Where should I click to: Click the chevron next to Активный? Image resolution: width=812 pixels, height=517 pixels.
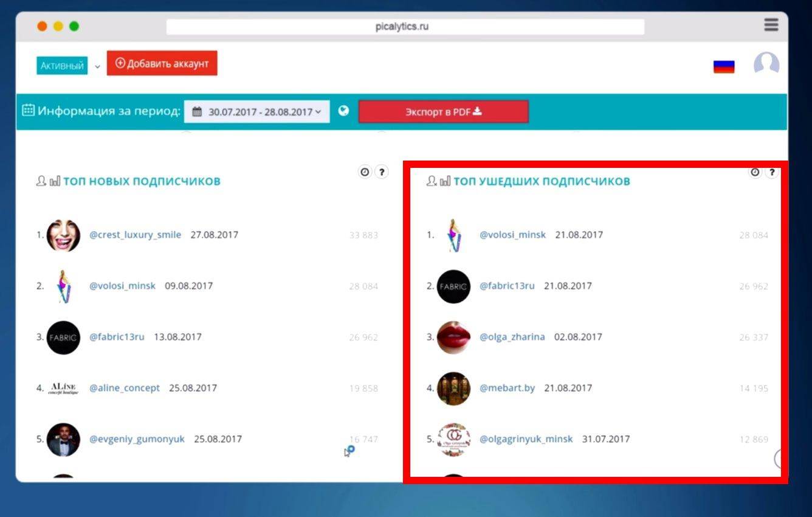(x=97, y=66)
